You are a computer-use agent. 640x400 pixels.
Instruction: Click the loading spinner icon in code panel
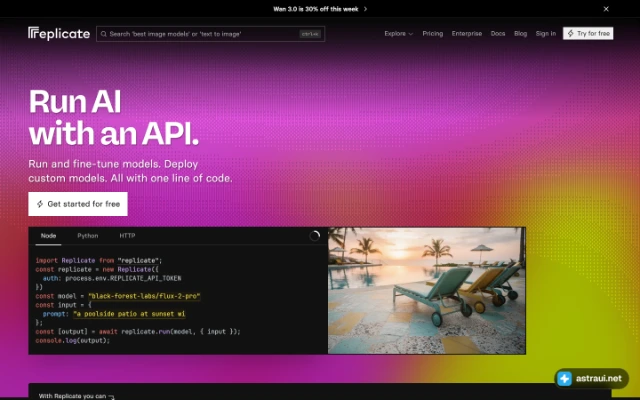pyautogui.click(x=314, y=236)
